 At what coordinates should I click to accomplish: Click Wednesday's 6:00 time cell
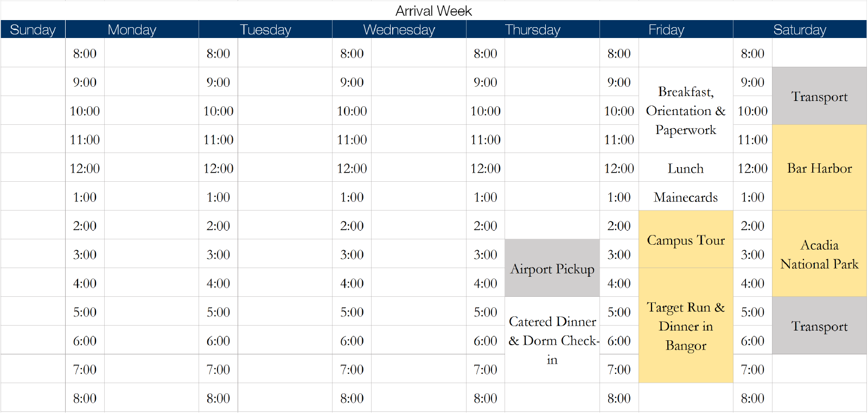(x=352, y=341)
